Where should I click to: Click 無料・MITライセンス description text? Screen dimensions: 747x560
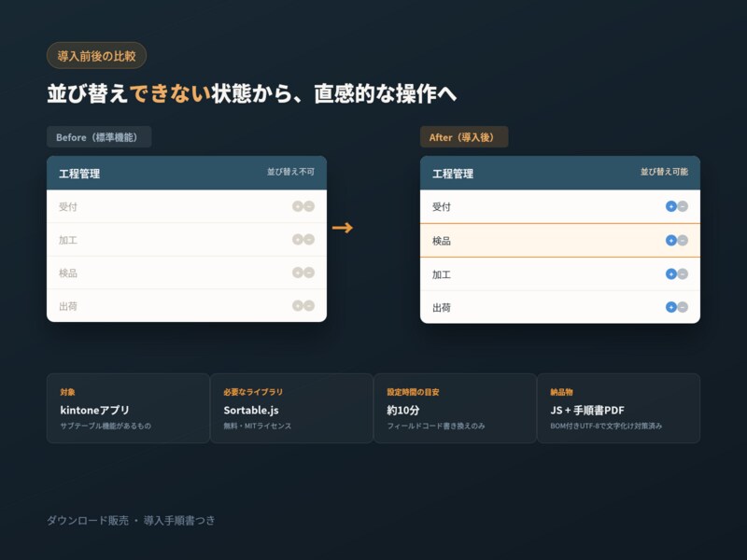(x=258, y=426)
